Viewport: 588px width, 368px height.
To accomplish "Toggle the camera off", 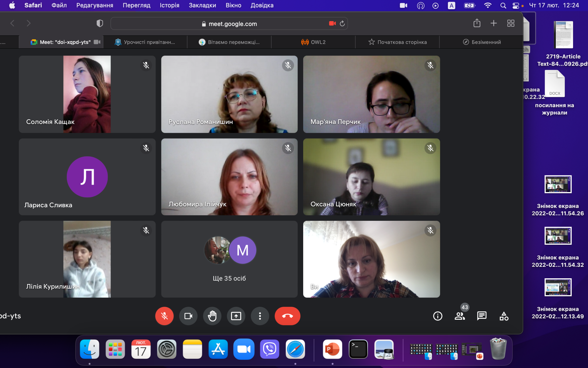I will [x=188, y=316].
